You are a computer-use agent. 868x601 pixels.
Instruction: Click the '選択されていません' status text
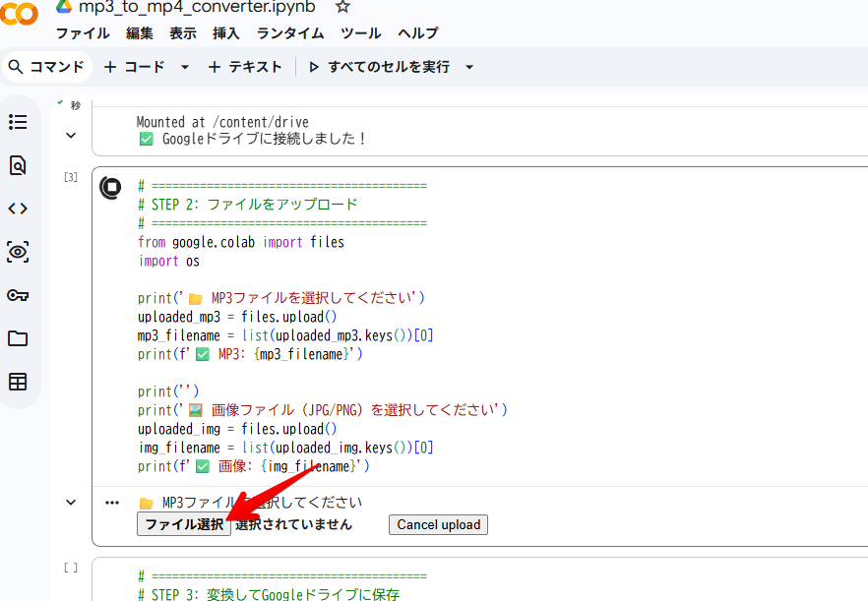pyautogui.click(x=293, y=524)
